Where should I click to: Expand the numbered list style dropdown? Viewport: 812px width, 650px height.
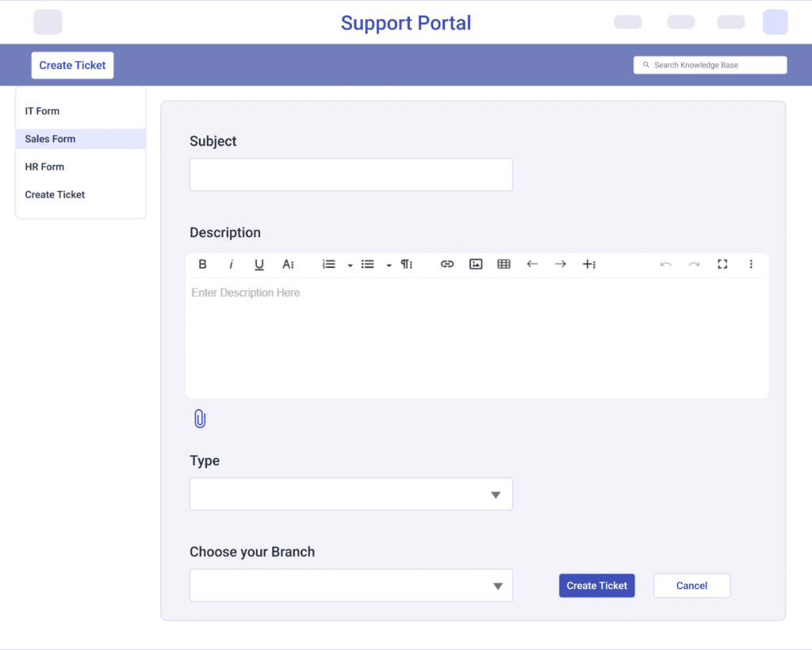[x=350, y=264]
